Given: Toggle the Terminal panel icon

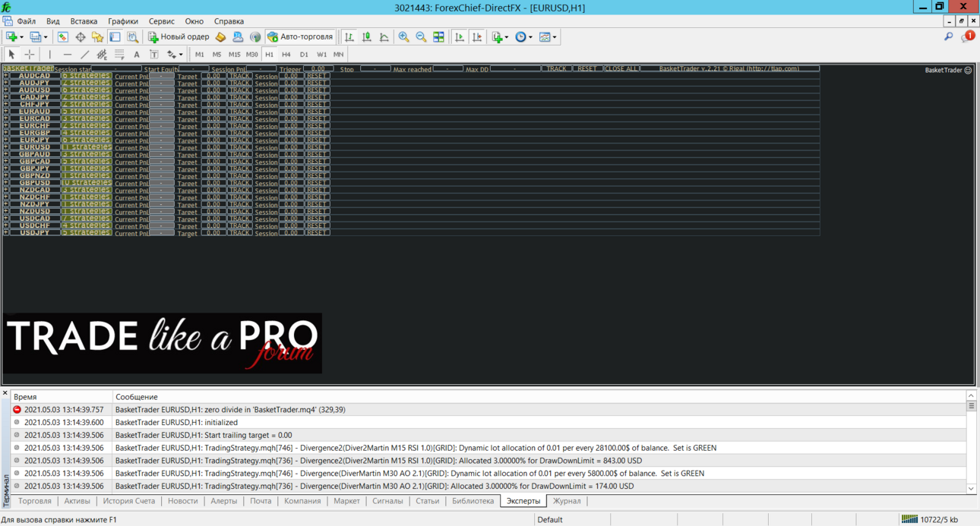Looking at the screenshot, I should 115,36.
